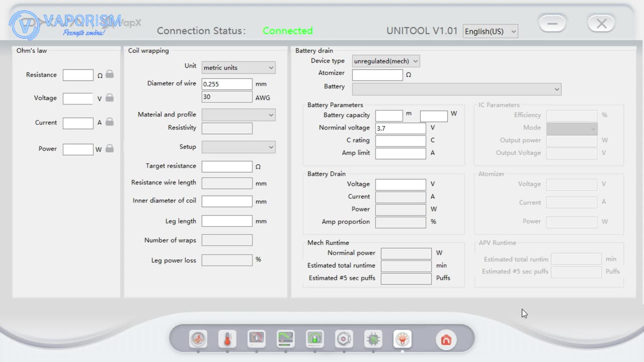
Task: Click the Target resistance input field
Action: (x=227, y=166)
